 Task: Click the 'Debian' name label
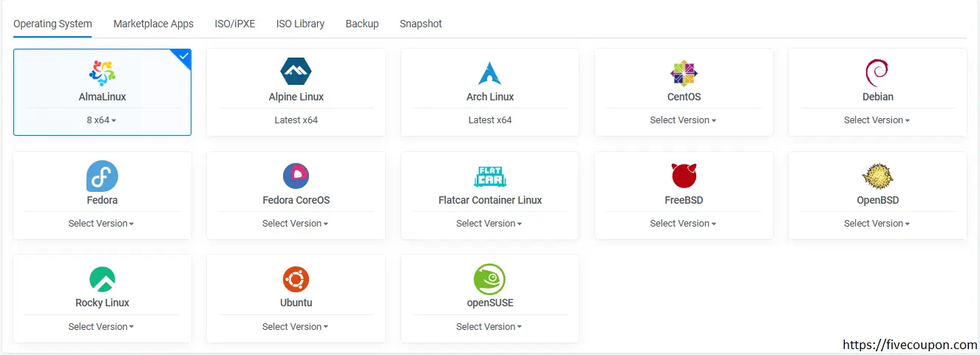[x=877, y=97]
